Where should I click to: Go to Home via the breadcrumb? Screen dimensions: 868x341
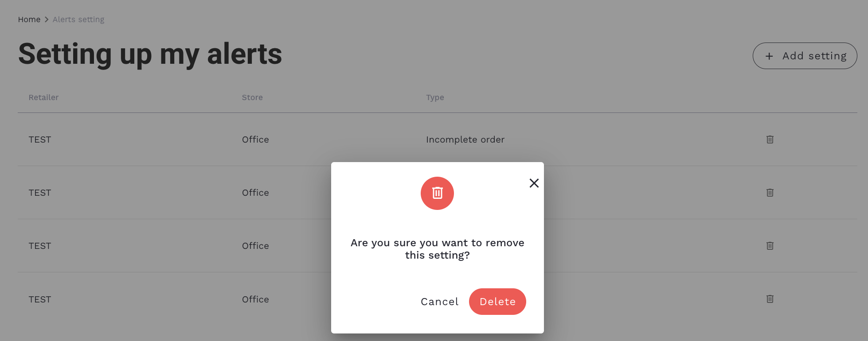pyautogui.click(x=29, y=19)
